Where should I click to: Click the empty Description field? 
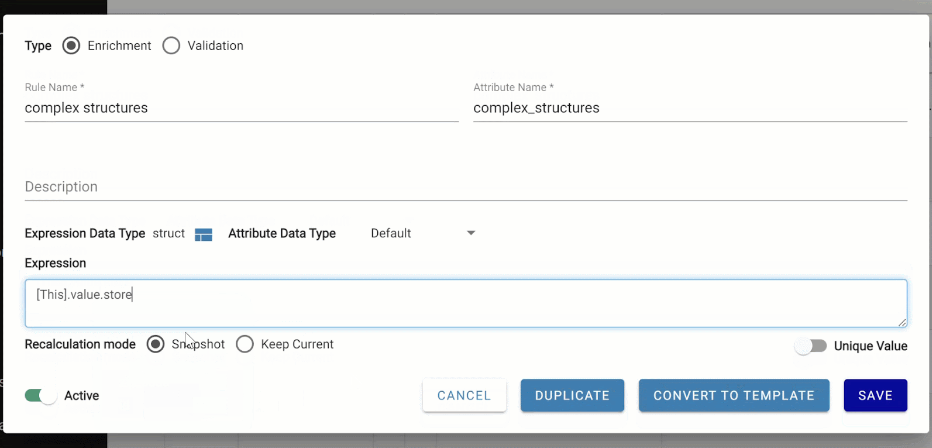click(x=465, y=187)
